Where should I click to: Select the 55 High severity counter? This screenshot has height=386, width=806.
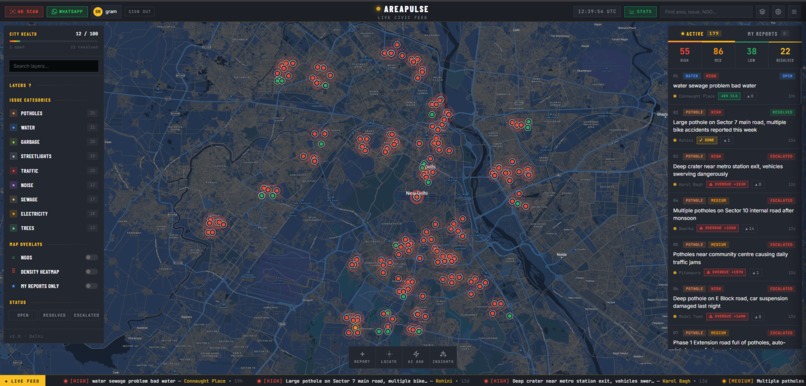[x=685, y=54]
